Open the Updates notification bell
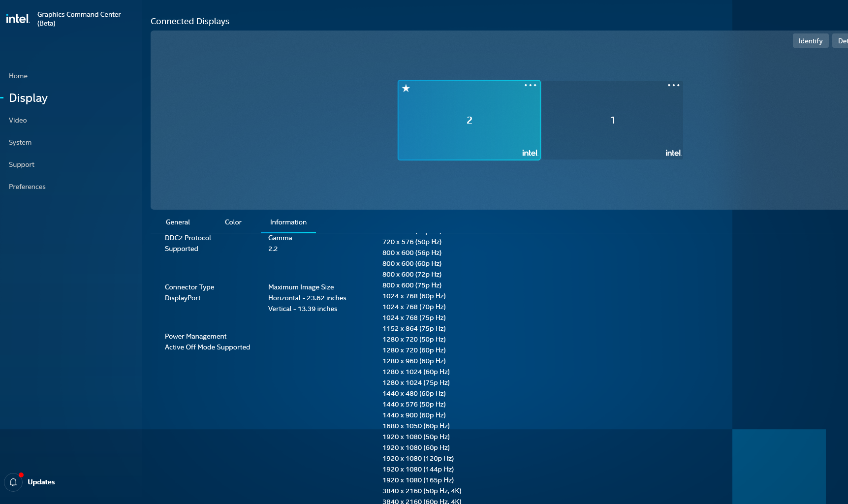848x504 pixels. [13, 482]
